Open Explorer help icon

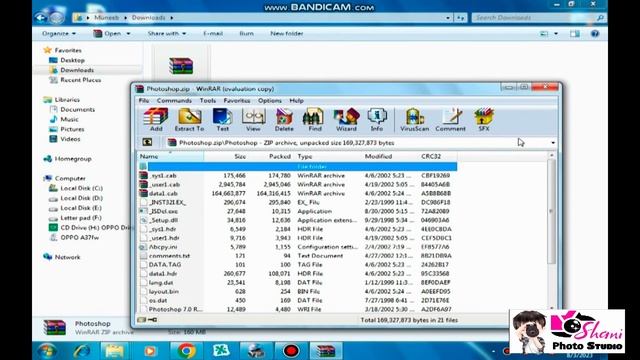tap(595, 33)
